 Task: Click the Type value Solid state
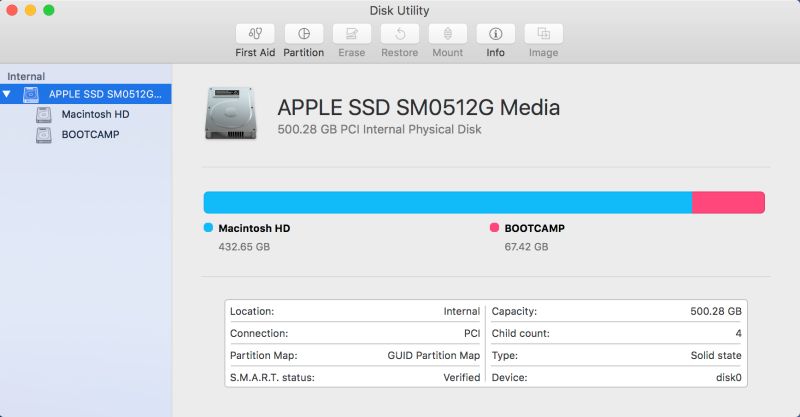pos(716,355)
